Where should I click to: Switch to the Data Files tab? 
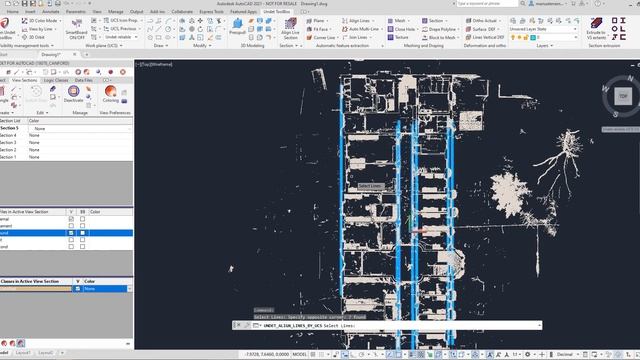84,80
